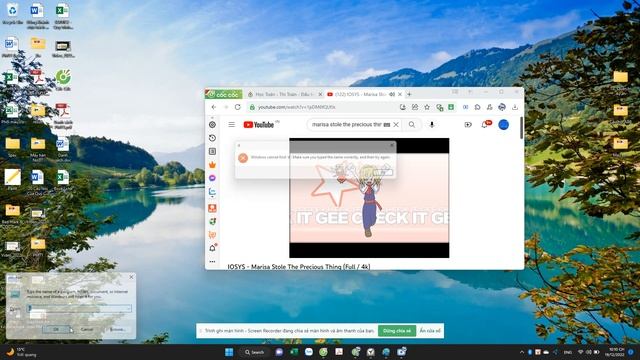The height and width of the screenshot is (360, 640).
Task: Open the YouTube account avatar menu
Action: click(x=504, y=124)
